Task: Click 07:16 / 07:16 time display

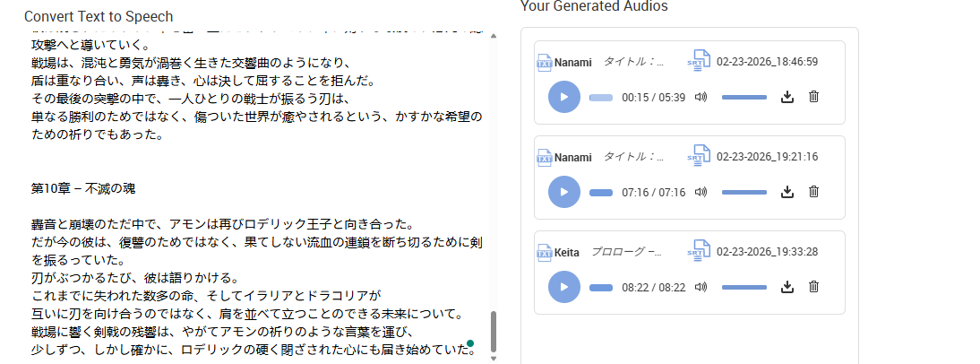Action: click(653, 193)
